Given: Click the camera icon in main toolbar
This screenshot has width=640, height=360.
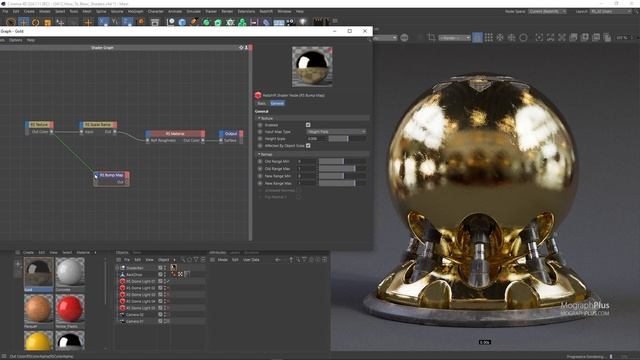Looking at the screenshot, I should click(291, 22).
